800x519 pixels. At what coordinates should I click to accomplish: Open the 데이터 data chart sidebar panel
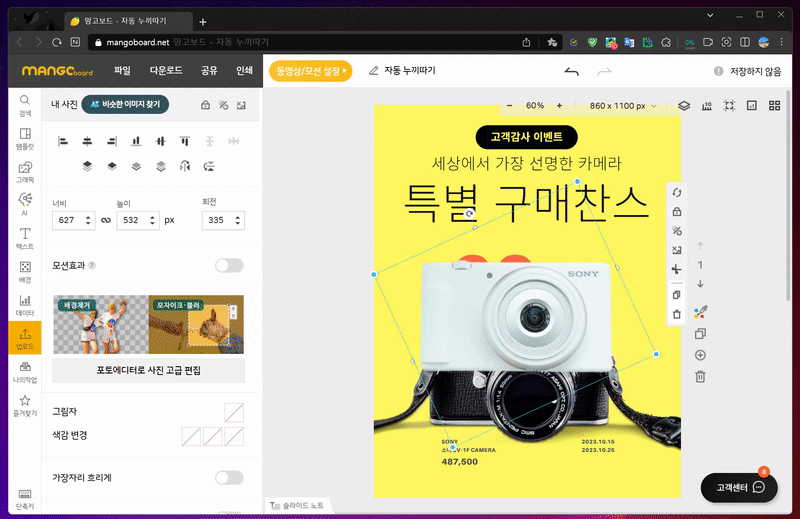pyautogui.click(x=24, y=305)
